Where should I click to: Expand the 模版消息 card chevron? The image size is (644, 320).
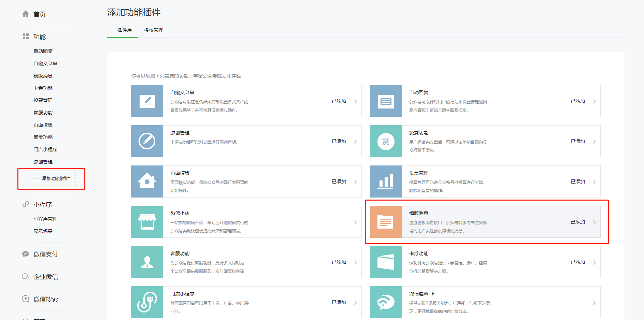point(594,222)
